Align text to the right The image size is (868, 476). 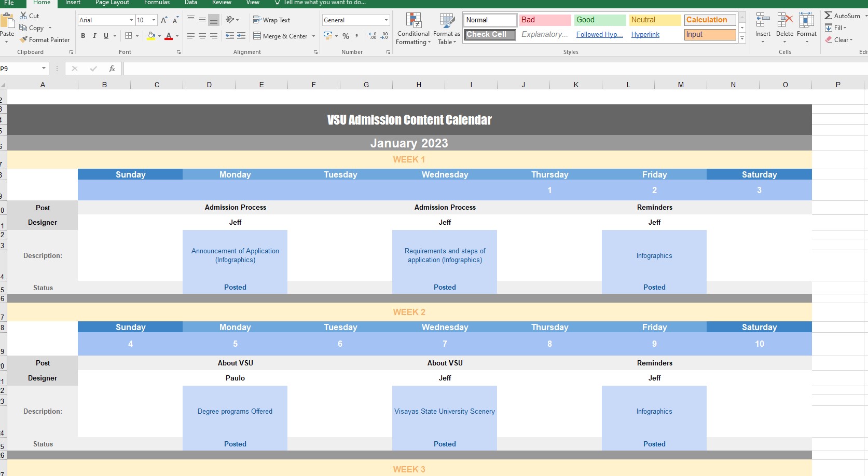click(x=214, y=36)
